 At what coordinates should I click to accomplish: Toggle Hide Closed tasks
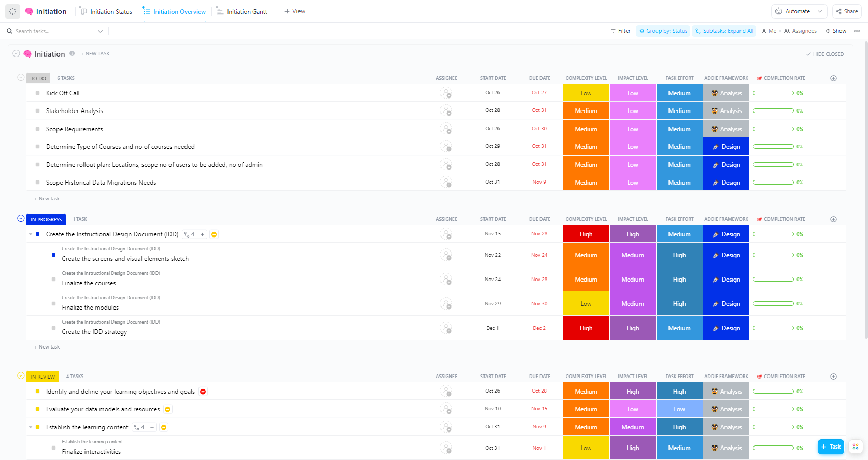pos(825,54)
